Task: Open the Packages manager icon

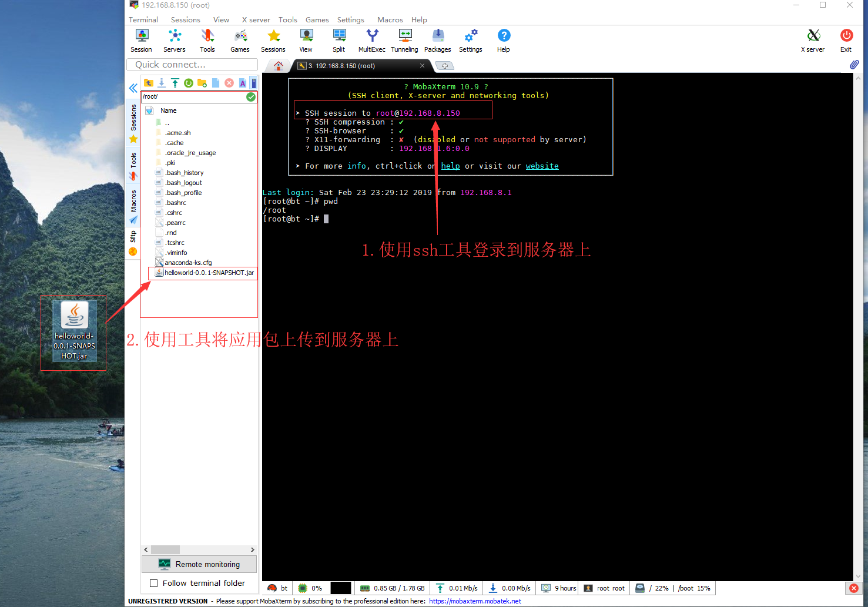Action: (438, 41)
